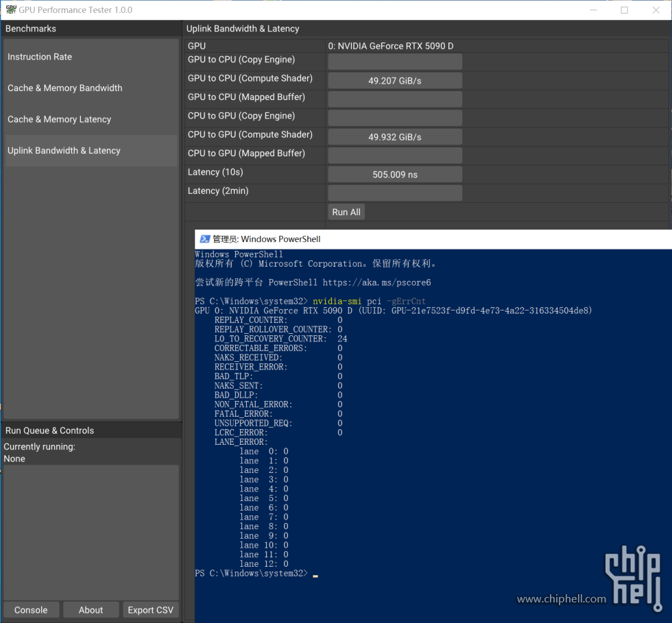Viewport: 672px width, 623px height.
Task: Open the Console button
Action: click(x=31, y=610)
